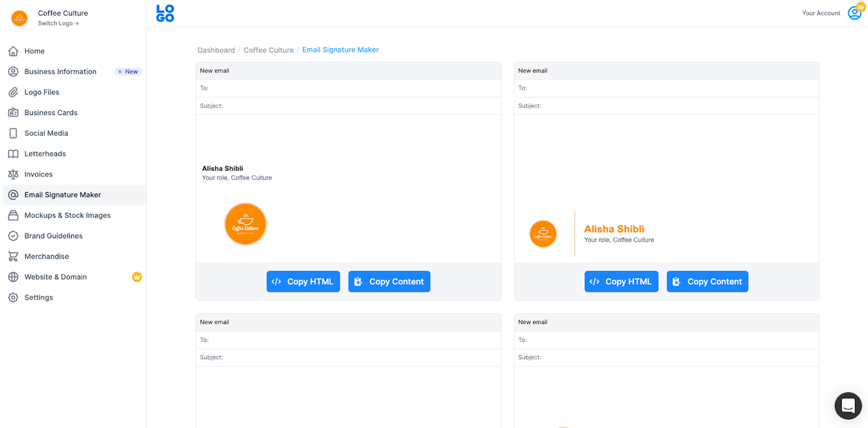Select the Business Information icon
The image size is (868, 428).
point(14,71)
